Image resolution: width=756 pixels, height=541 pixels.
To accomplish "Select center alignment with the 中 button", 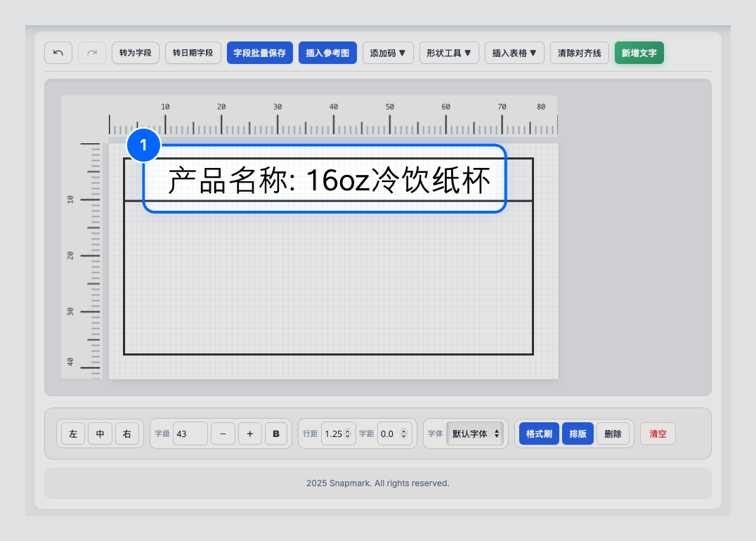I will pyautogui.click(x=100, y=434).
